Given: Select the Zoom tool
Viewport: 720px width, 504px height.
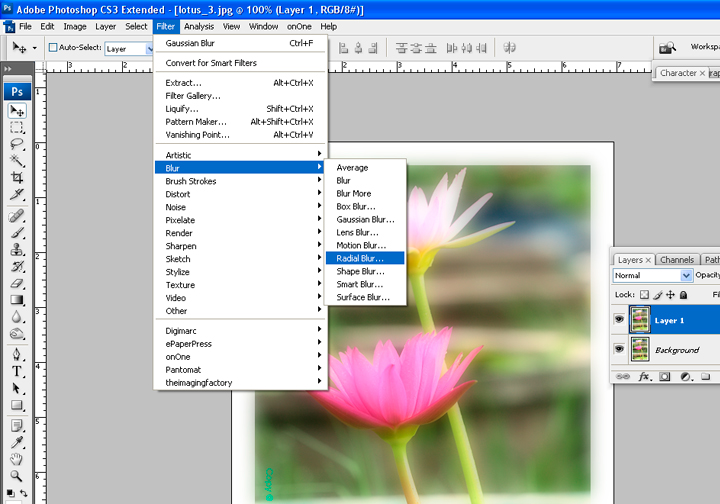Looking at the screenshot, I should coord(18,476).
